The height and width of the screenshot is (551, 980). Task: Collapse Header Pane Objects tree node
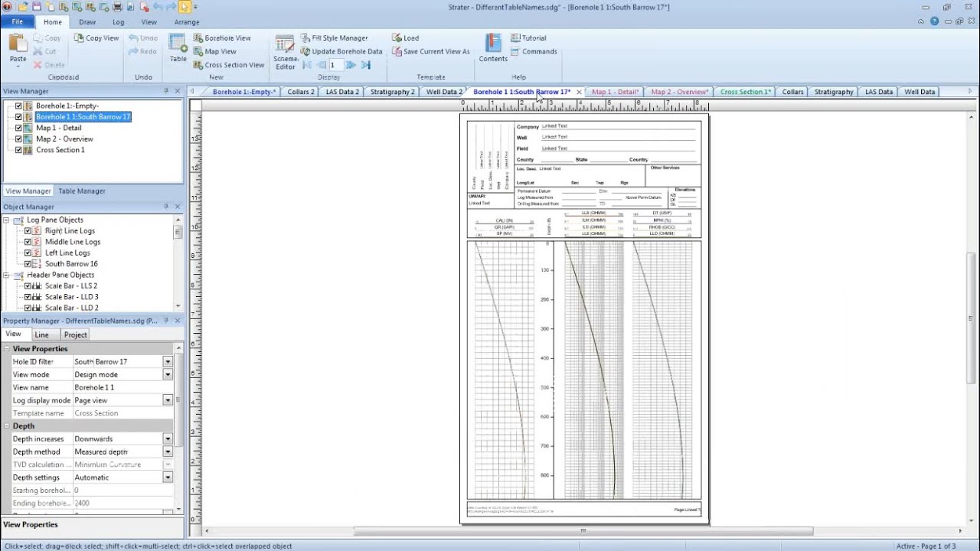(x=7, y=275)
